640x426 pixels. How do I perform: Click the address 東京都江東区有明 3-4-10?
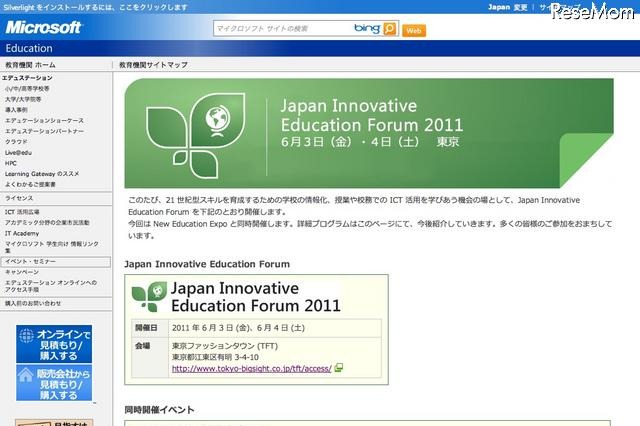215,357
